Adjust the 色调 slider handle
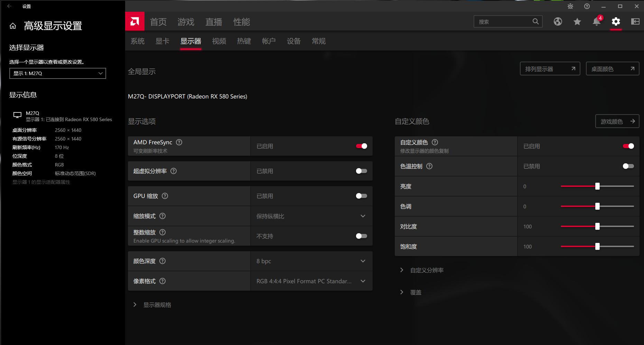 pyautogui.click(x=597, y=206)
